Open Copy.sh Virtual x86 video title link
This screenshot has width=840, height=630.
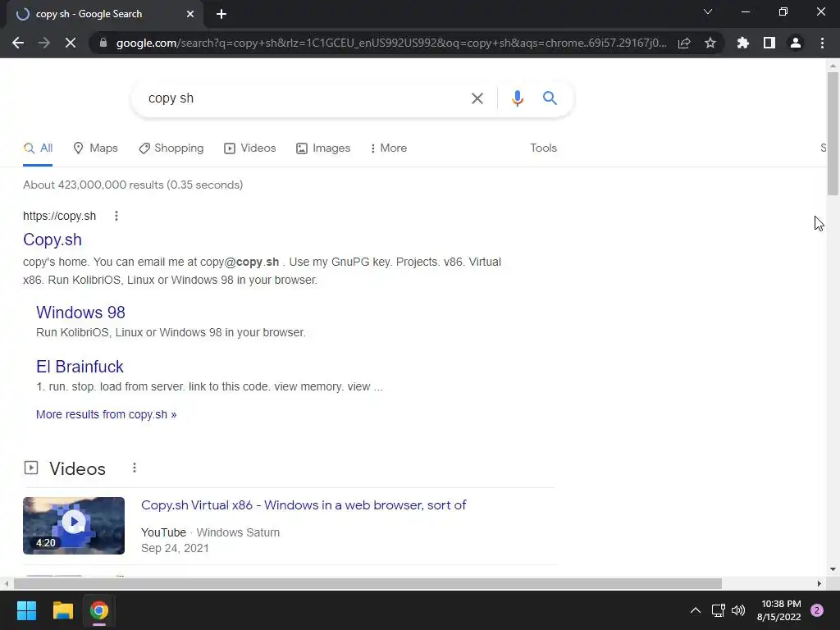point(304,505)
